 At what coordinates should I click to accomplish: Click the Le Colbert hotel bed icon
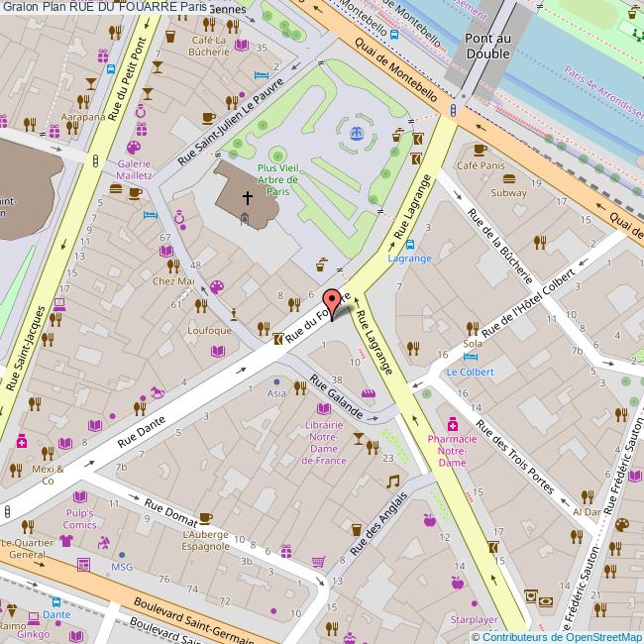click(x=472, y=357)
